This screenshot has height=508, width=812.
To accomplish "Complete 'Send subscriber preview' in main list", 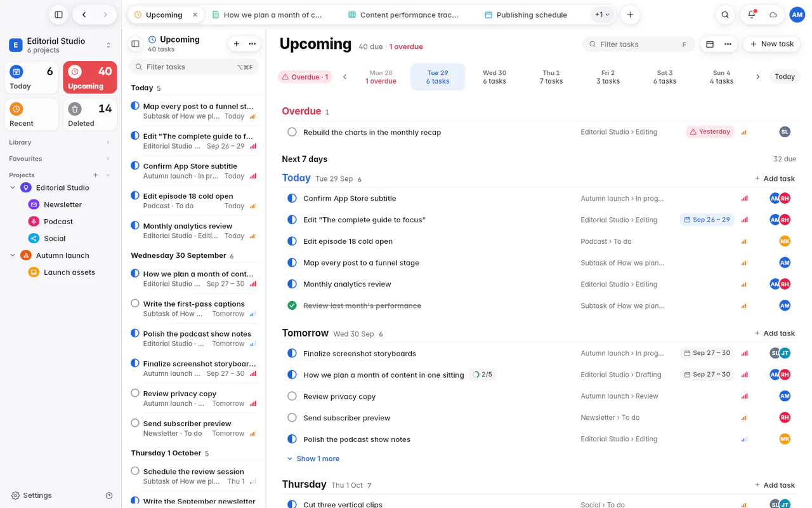I will coord(292,418).
